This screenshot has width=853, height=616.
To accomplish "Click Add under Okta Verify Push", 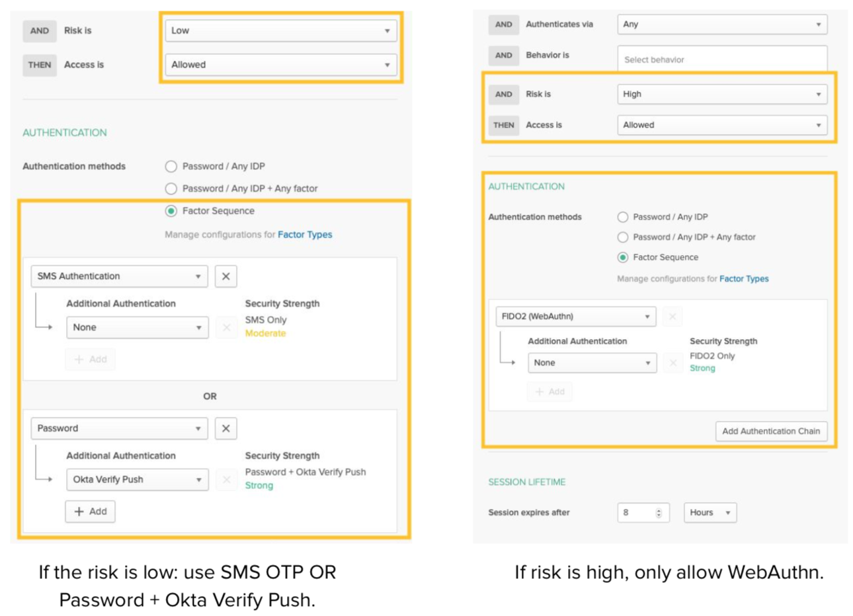I will pos(90,511).
